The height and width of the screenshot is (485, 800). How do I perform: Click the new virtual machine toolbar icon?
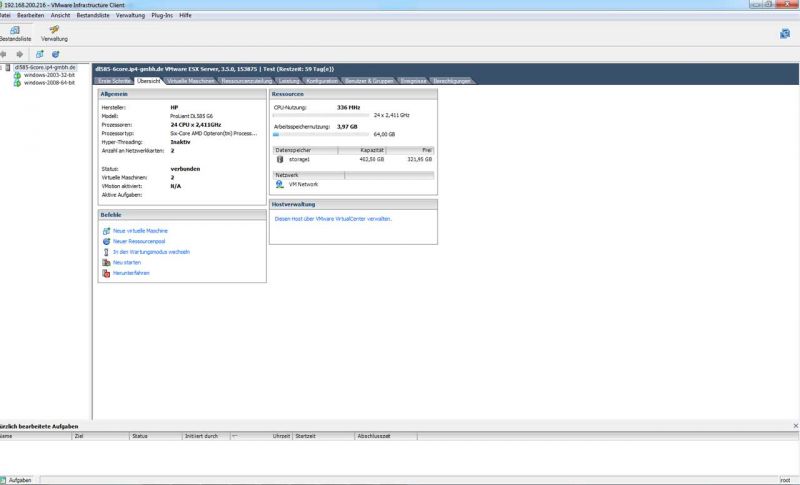(x=39, y=54)
